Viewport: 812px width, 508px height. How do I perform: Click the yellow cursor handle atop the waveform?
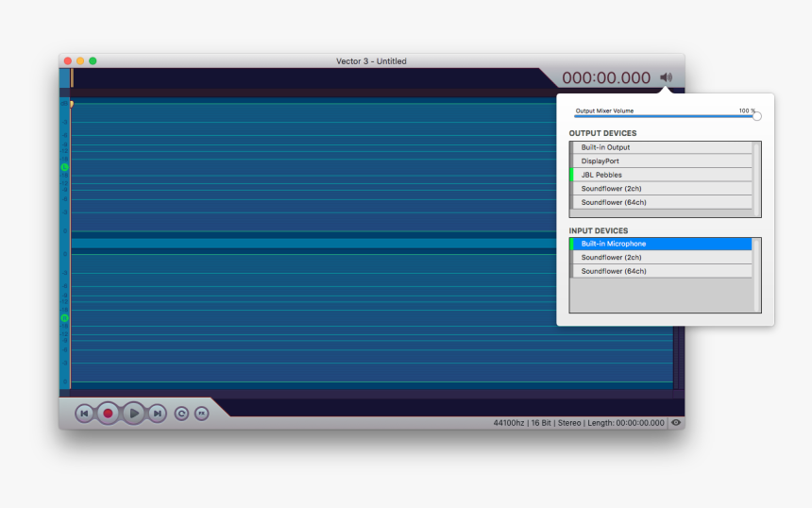pyautogui.click(x=72, y=104)
